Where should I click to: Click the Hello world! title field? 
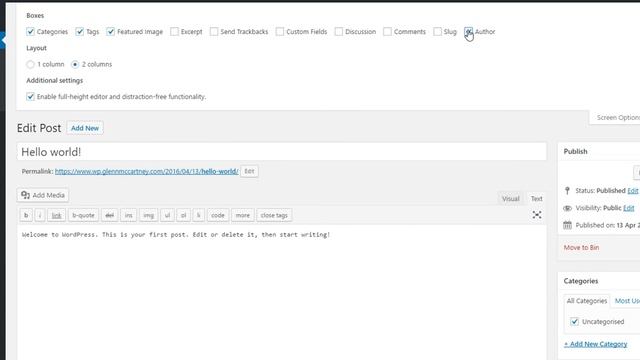282,152
